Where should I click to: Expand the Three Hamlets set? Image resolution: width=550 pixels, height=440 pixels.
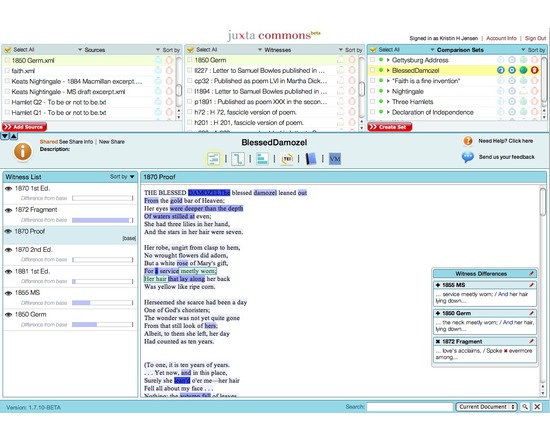pos(388,102)
